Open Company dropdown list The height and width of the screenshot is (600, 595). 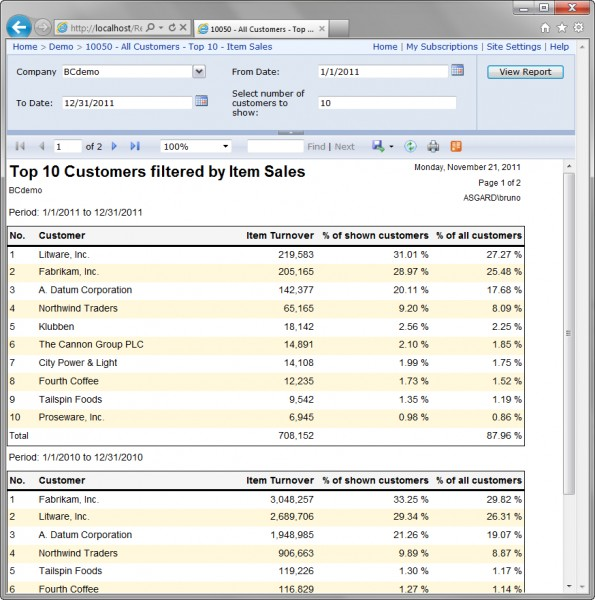[199, 72]
